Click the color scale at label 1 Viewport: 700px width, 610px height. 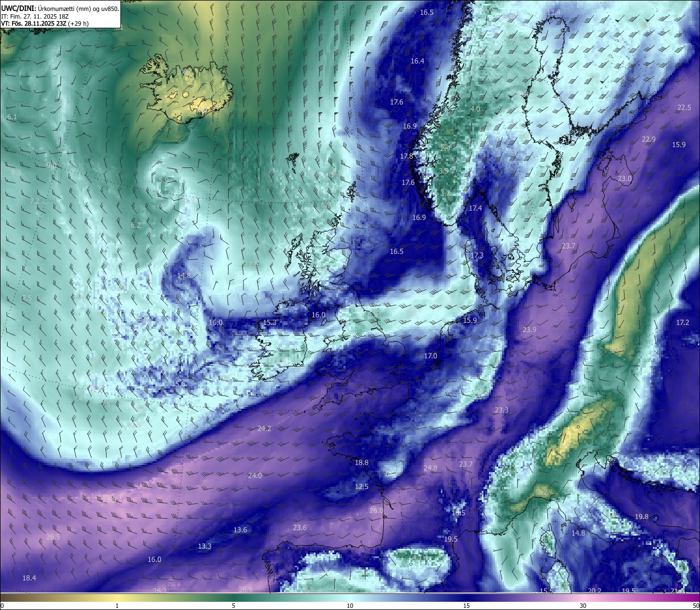(x=117, y=606)
